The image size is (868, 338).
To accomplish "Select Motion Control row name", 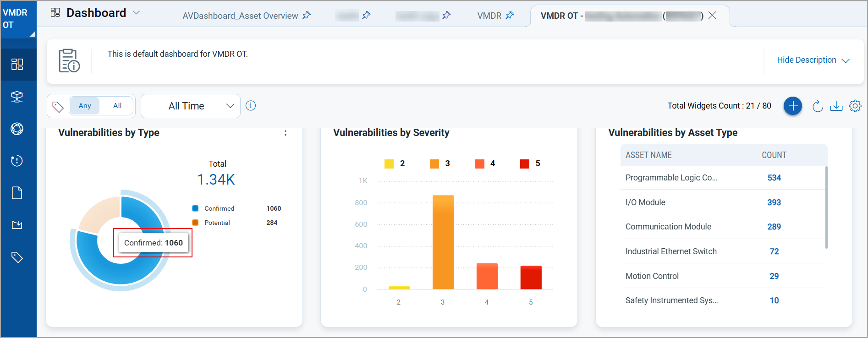I will coord(652,276).
